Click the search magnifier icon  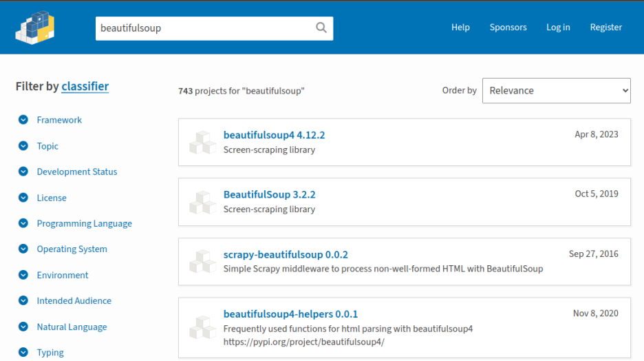click(321, 28)
